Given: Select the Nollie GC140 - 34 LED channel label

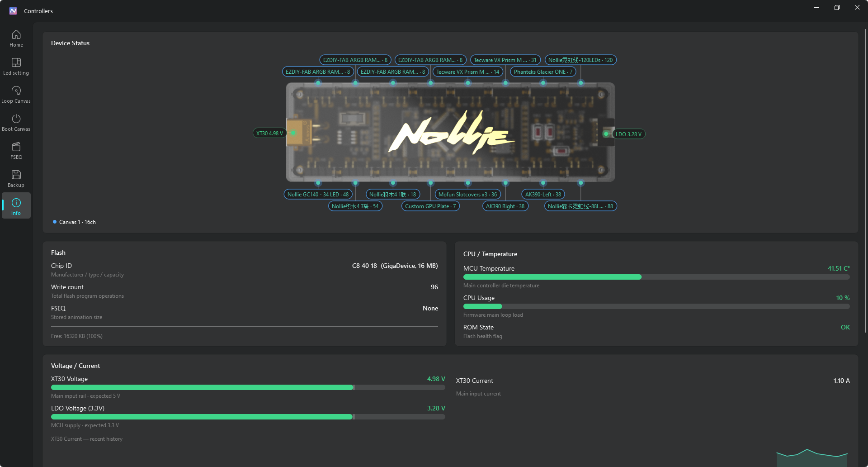Looking at the screenshot, I should pos(318,195).
